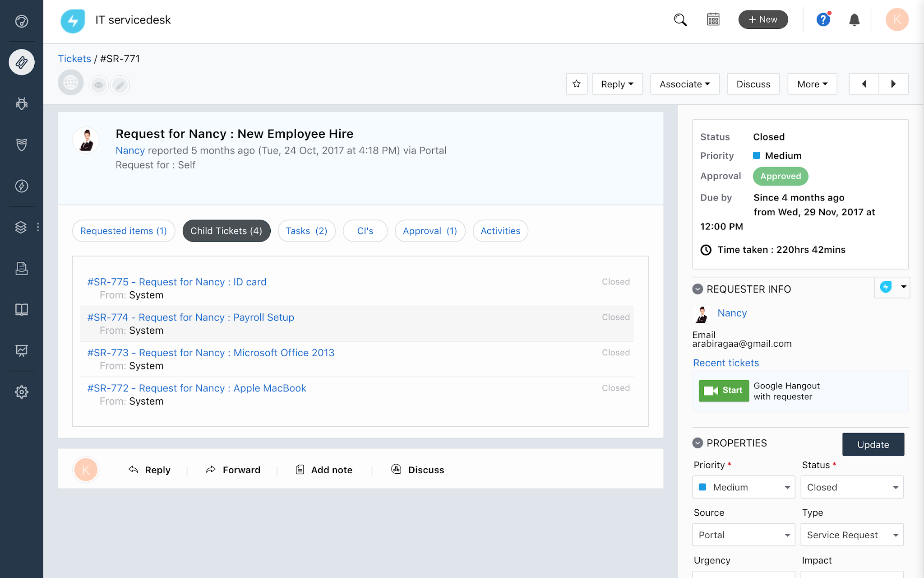Viewport: 924px width, 578px height.
Task: Star this ticket as favorite
Action: pyautogui.click(x=576, y=84)
